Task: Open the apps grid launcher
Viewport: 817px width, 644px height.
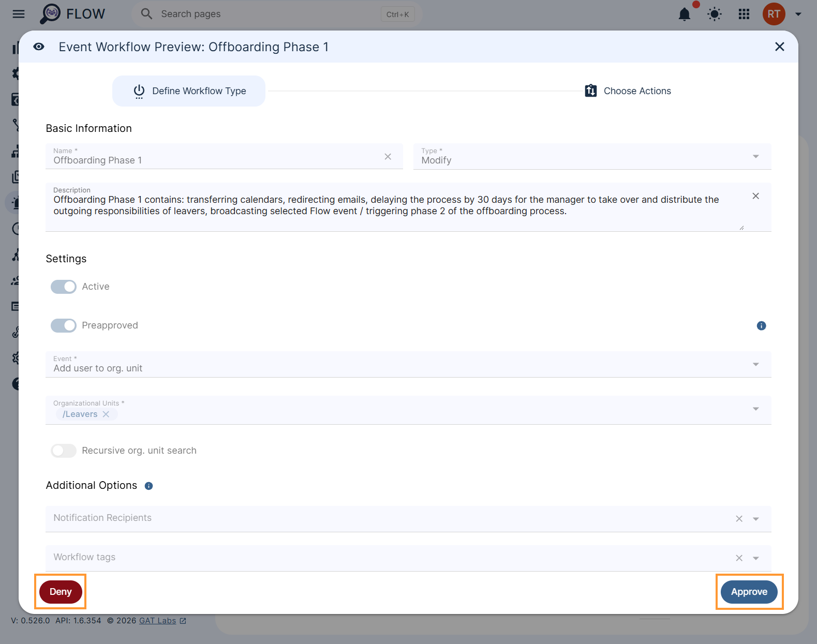Action: click(x=744, y=14)
